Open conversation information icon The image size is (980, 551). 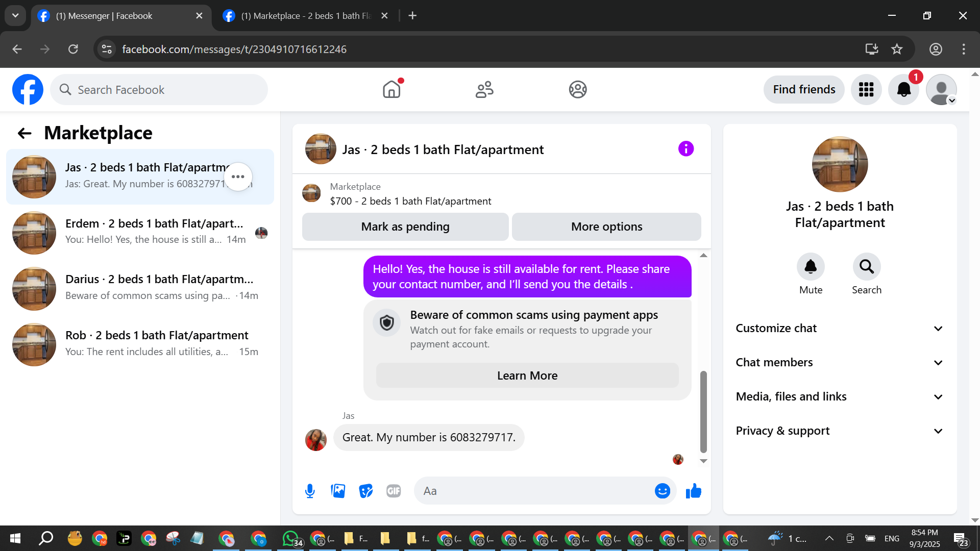coord(686,149)
